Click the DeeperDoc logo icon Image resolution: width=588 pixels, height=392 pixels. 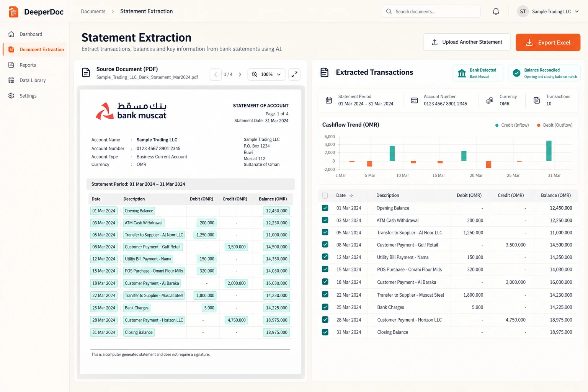[x=13, y=11]
